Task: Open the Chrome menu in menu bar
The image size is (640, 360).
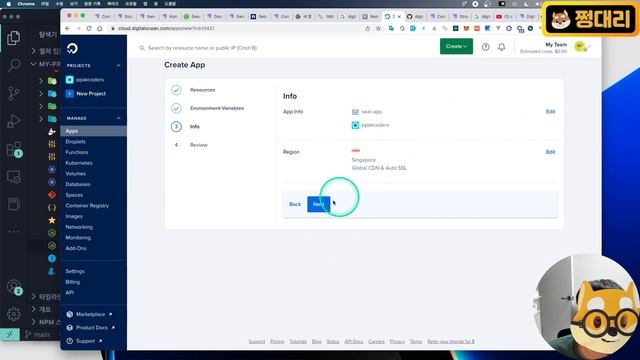Action: pyautogui.click(x=26, y=4)
